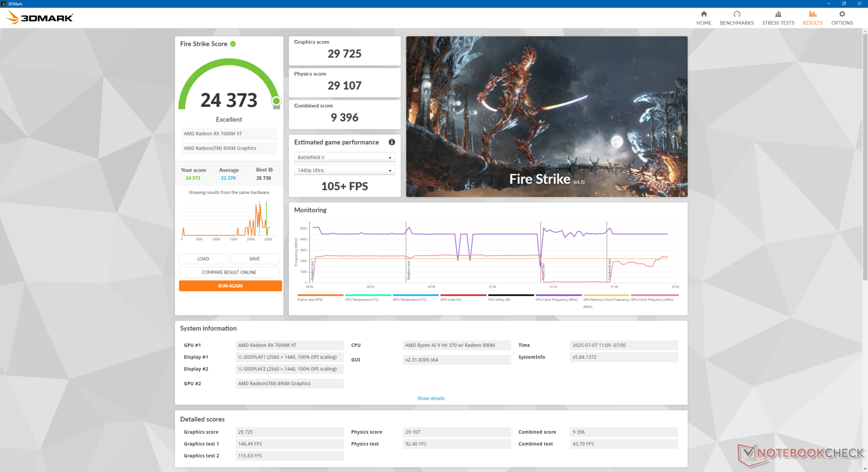The height and width of the screenshot is (472, 868).
Task: Click the Results bar chart icon
Action: (812, 14)
